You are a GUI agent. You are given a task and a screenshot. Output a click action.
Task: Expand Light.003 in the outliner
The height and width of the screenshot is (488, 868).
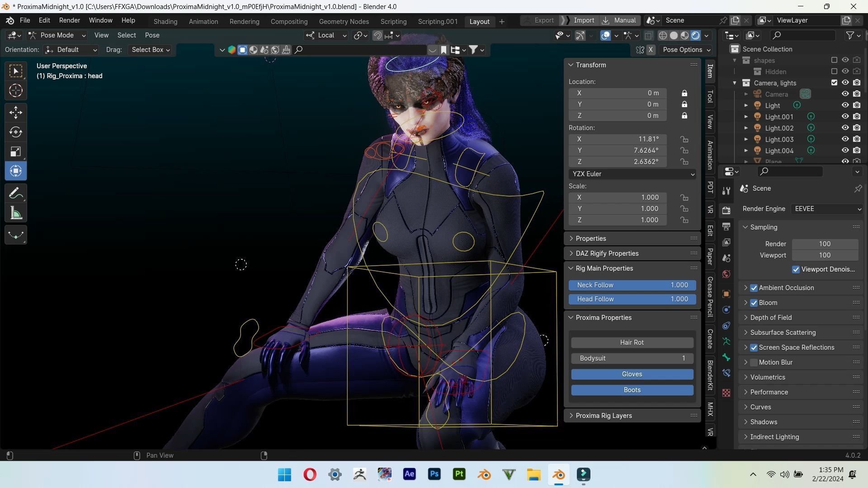point(746,139)
